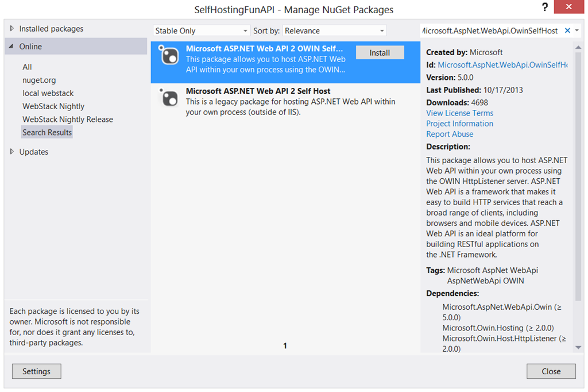
Task: Click the Created by Microsoft text
Action: 464,52
